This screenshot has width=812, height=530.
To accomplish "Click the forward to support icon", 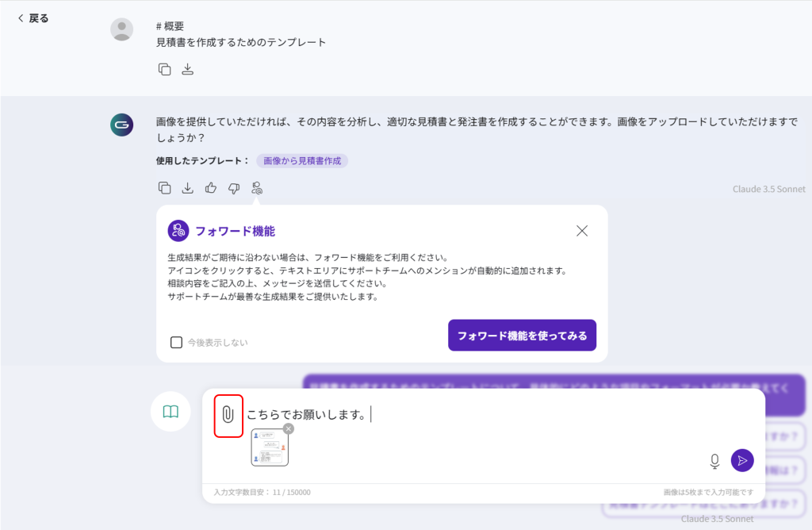I will pos(257,188).
